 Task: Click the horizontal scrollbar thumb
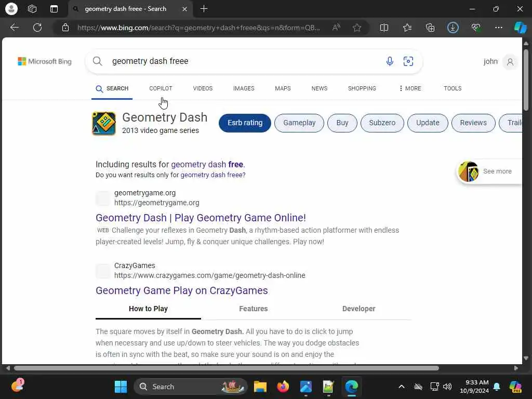(227, 368)
